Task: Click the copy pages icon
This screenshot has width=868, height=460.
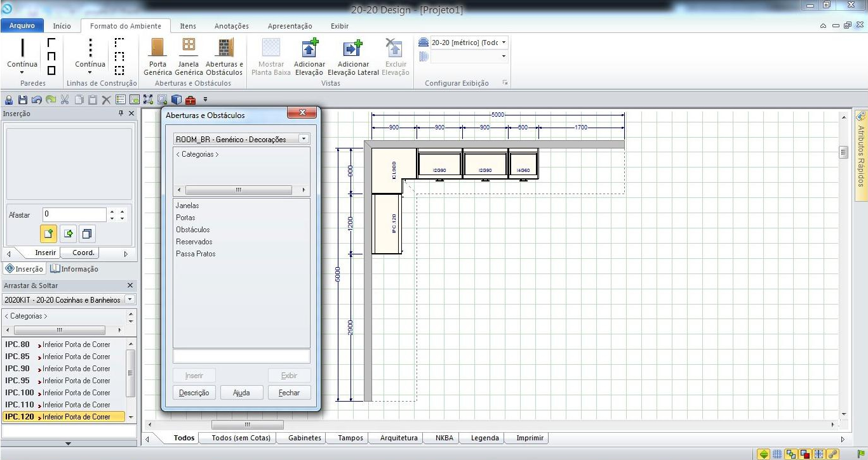Action: (x=79, y=100)
